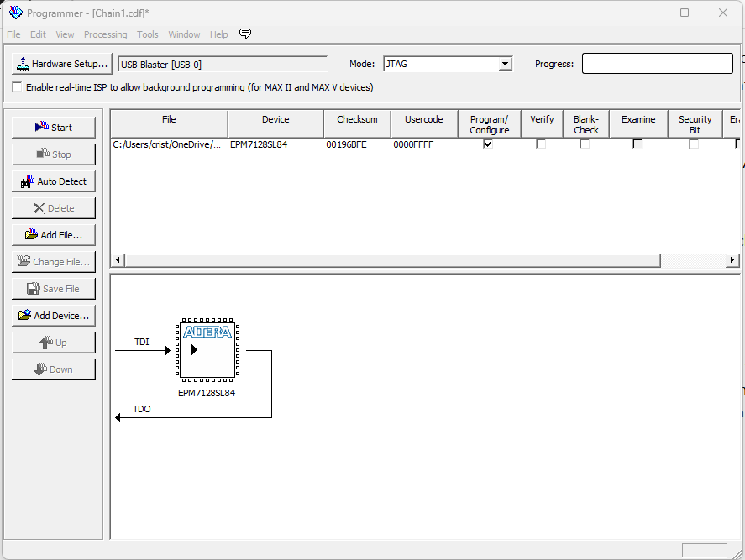Open Hardware Setup dialog

[x=62, y=64]
